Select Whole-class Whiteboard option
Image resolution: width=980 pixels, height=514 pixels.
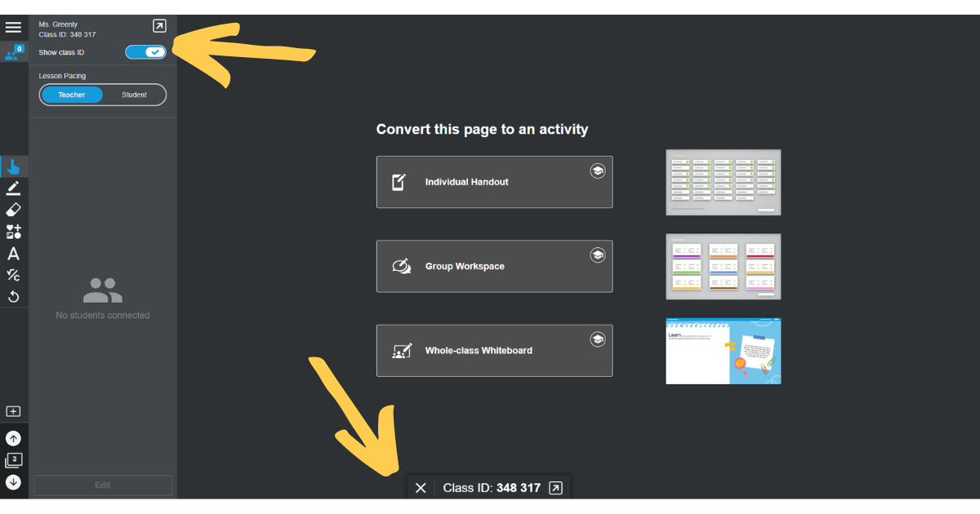click(494, 351)
